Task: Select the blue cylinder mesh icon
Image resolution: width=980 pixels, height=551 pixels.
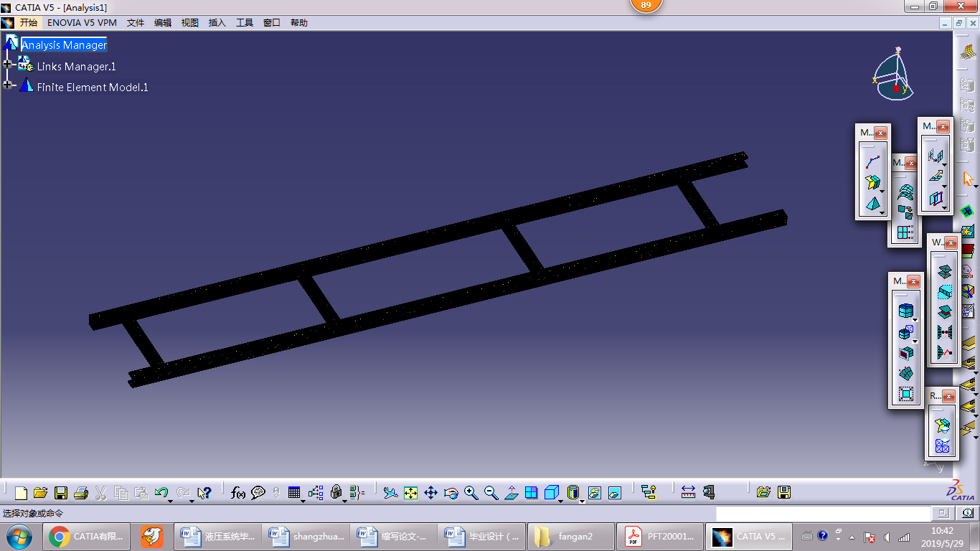Action: pyautogui.click(x=905, y=311)
